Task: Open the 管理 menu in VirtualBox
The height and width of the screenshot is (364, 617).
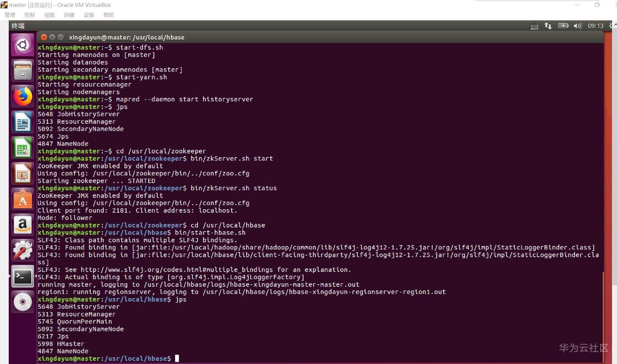Action: coord(10,15)
